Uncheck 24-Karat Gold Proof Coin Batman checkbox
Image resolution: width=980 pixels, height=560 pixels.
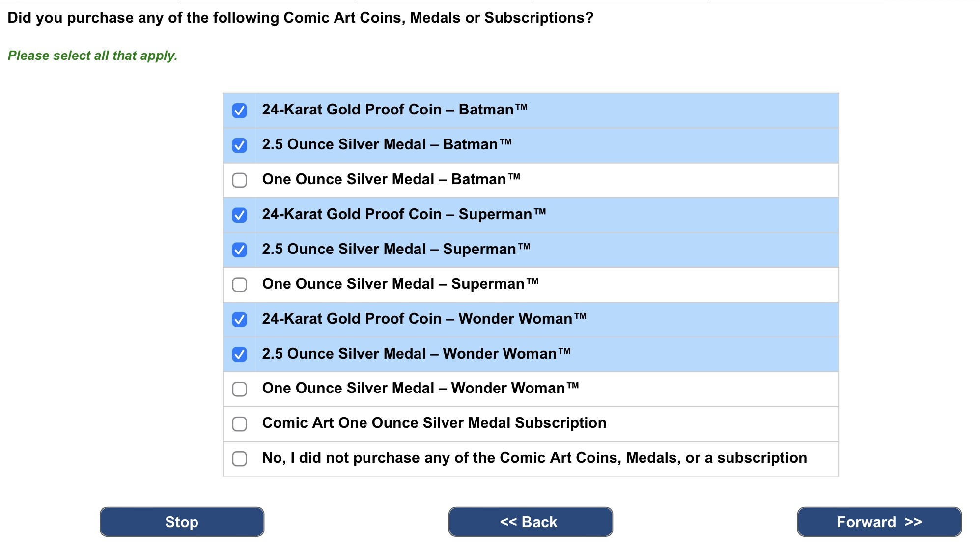pos(239,111)
